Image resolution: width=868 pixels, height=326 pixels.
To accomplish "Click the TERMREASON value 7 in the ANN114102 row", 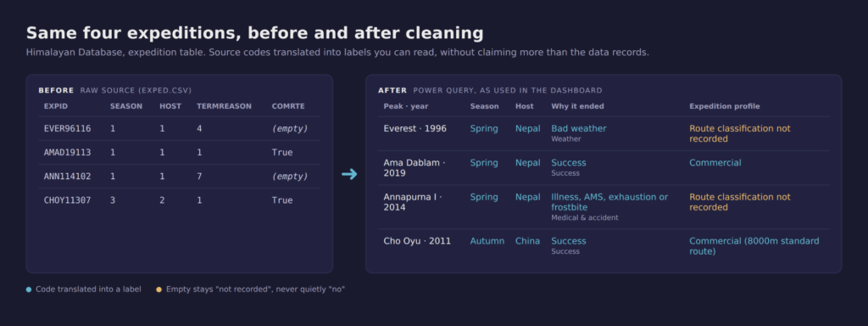I will click(199, 177).
